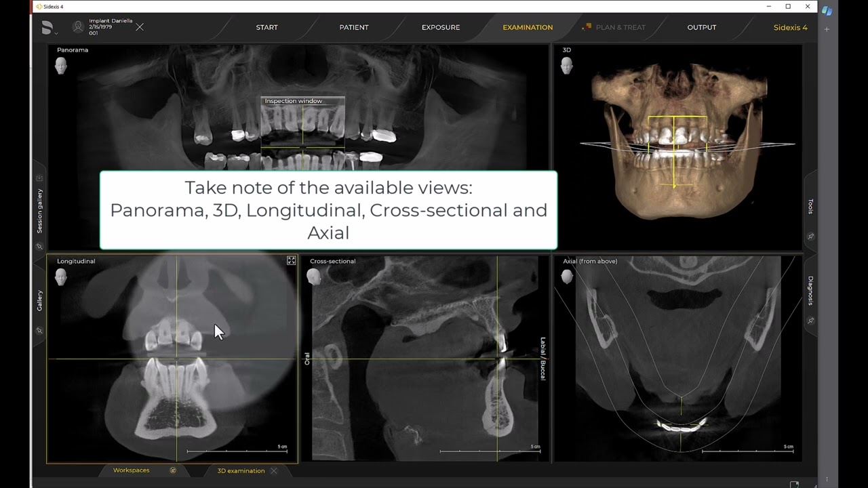The image size is (868, 488).
Task: Go to the PATIENT phase
Action: click(x=354, y=28)
